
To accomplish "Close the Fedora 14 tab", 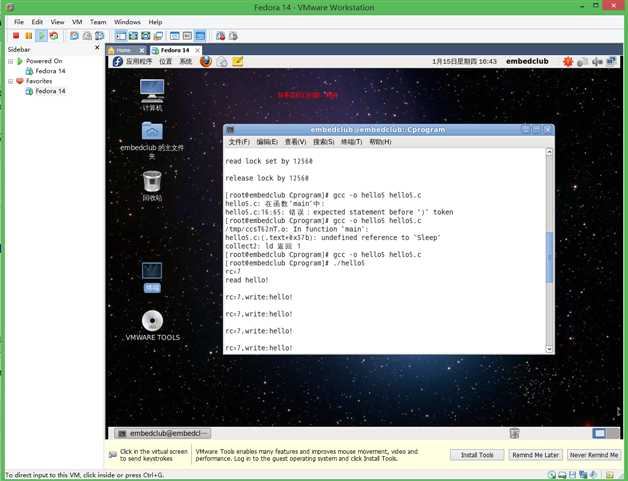I will (x=197, y=50).
